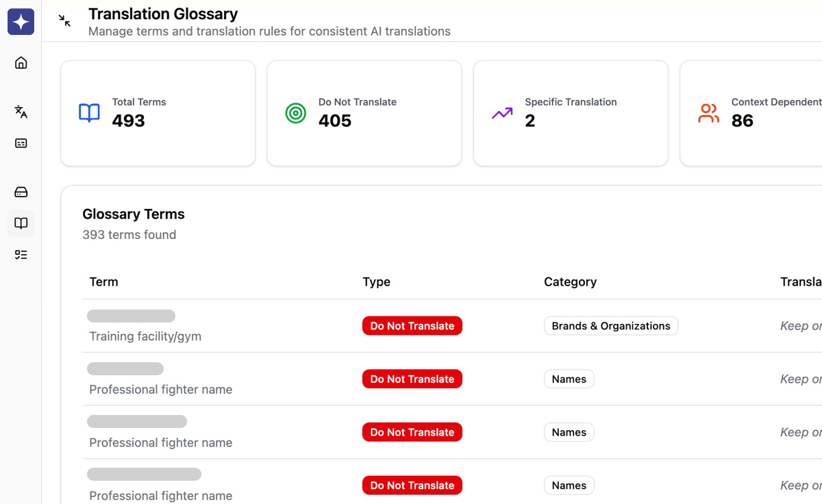Click the Type column header

pyautogui.click(x=376, y=281)
